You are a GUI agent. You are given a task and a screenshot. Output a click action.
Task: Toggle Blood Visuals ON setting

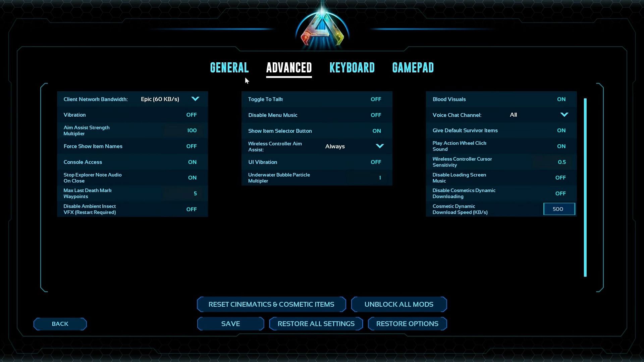[561, 99]
